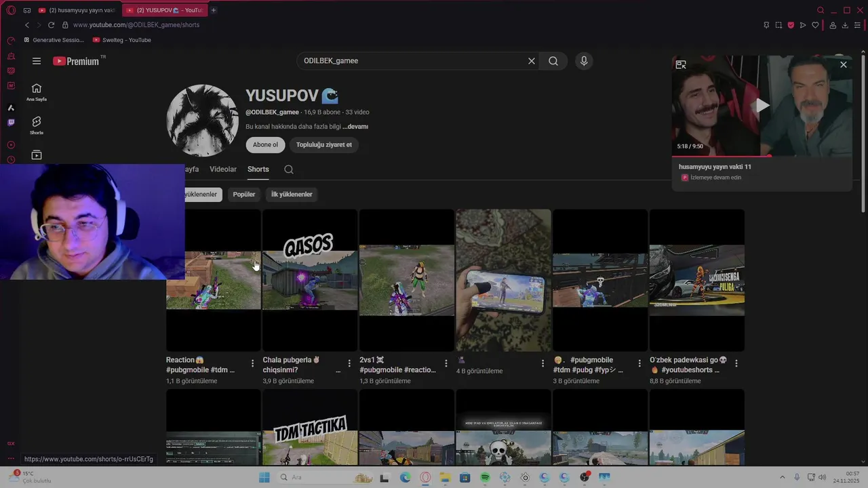Filter shorts by Popüler
The image size is (868, 488).
[244, 195]
